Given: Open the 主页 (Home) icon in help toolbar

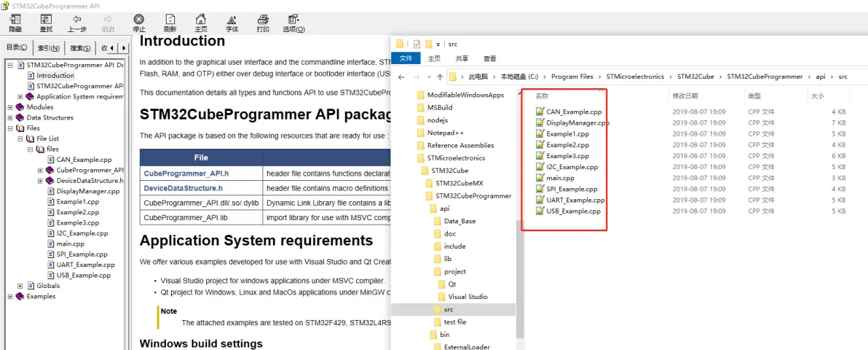Looking at the screenshot, I should point(201,23).
